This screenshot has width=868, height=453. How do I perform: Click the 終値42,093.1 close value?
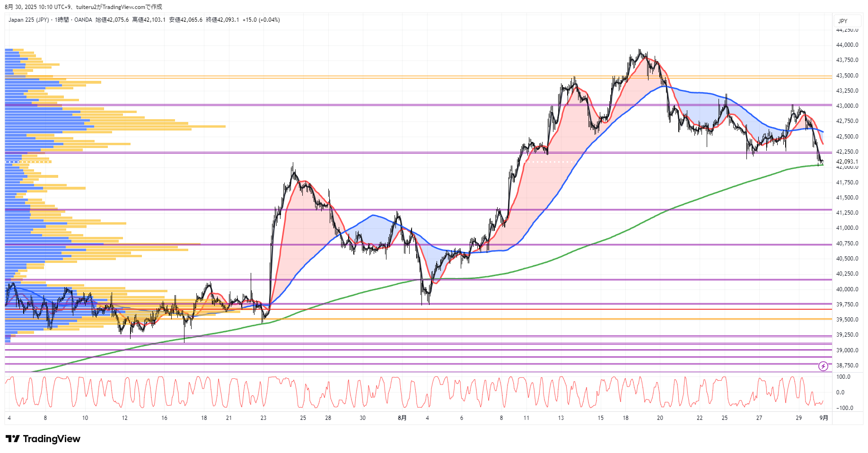click(x=222, y=20)
